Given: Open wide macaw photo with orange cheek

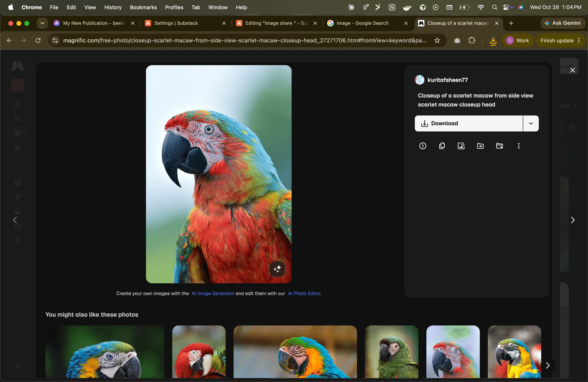Looking at the screenshot, I should [x=295, y=351].
